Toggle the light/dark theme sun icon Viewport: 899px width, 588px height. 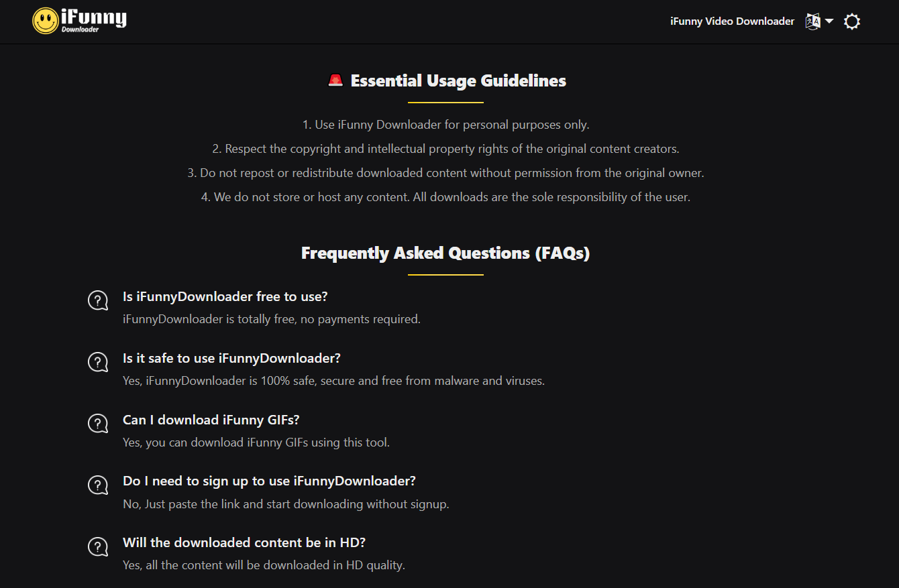coord(852,21)
